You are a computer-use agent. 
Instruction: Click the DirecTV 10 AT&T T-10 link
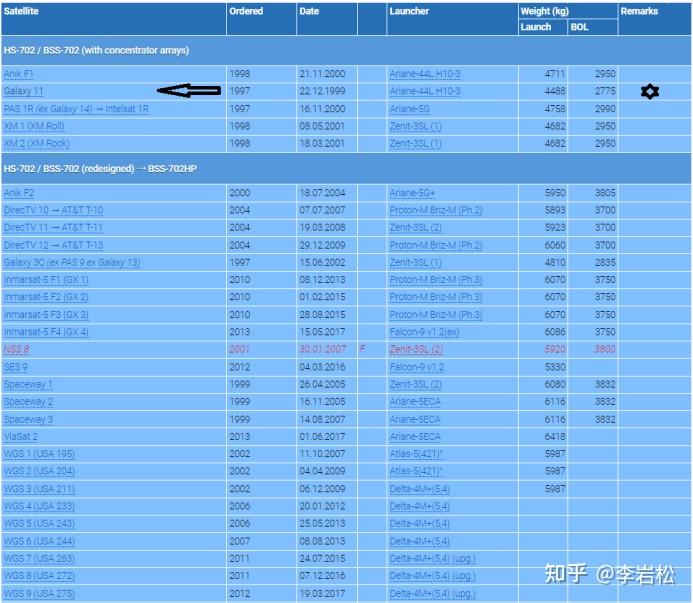[x=53, y=210]
